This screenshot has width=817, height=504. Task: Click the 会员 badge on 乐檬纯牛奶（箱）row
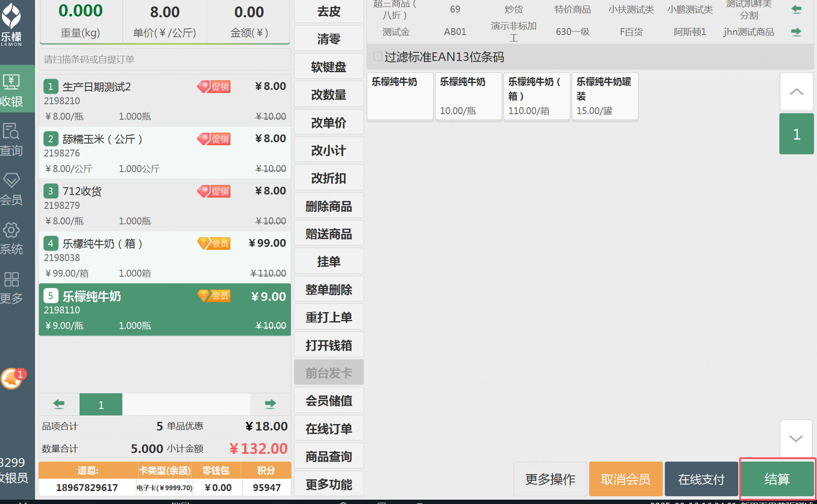click(214, 244)
